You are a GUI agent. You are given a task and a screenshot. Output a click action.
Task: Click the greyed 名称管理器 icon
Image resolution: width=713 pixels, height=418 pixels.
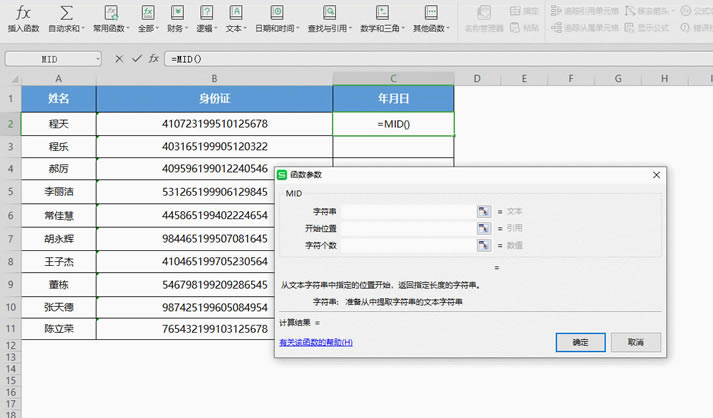tap(484, 13)
